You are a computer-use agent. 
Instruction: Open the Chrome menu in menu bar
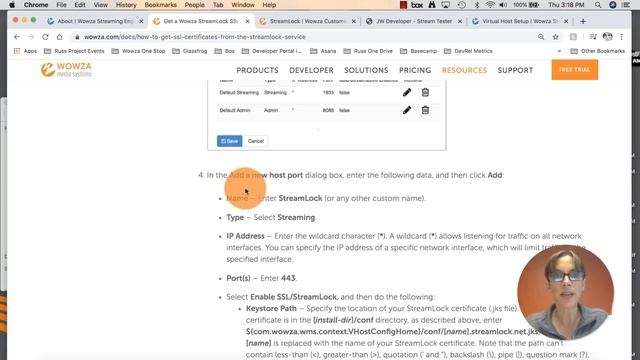(x=36, y=5)
